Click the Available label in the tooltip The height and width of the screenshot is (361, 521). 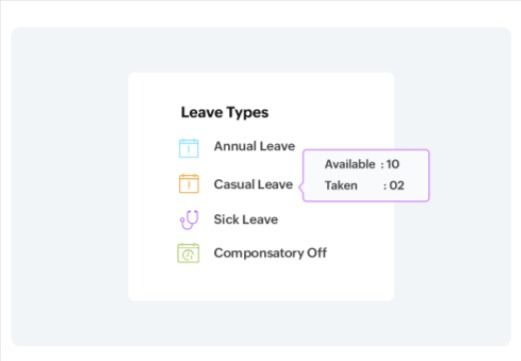(350, 164)
